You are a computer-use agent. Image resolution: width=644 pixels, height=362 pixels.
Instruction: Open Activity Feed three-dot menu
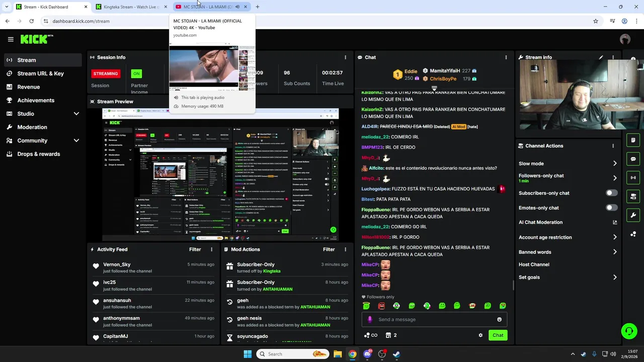pos(211,249)
